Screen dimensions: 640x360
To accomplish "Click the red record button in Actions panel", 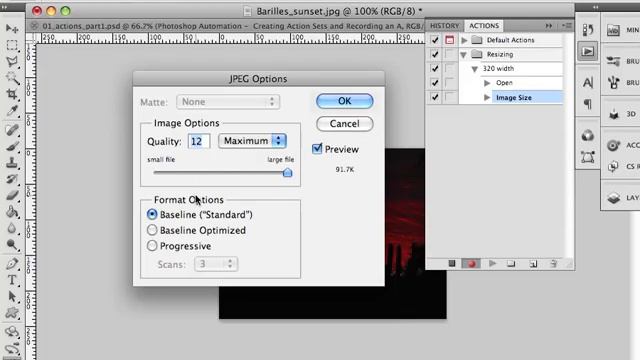I will click(x=471, y=264).
